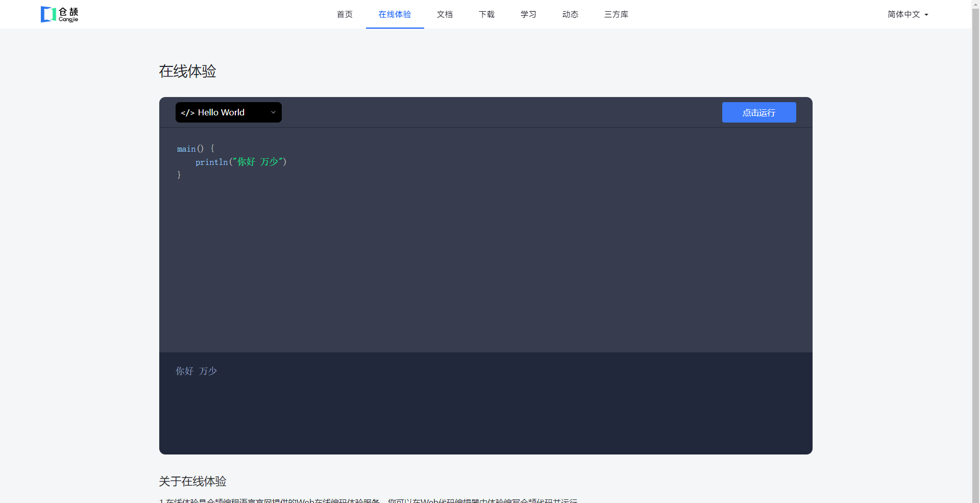Click the Hello World example name
The height and width of the screenshot is (503, 980).
(221, 112)
